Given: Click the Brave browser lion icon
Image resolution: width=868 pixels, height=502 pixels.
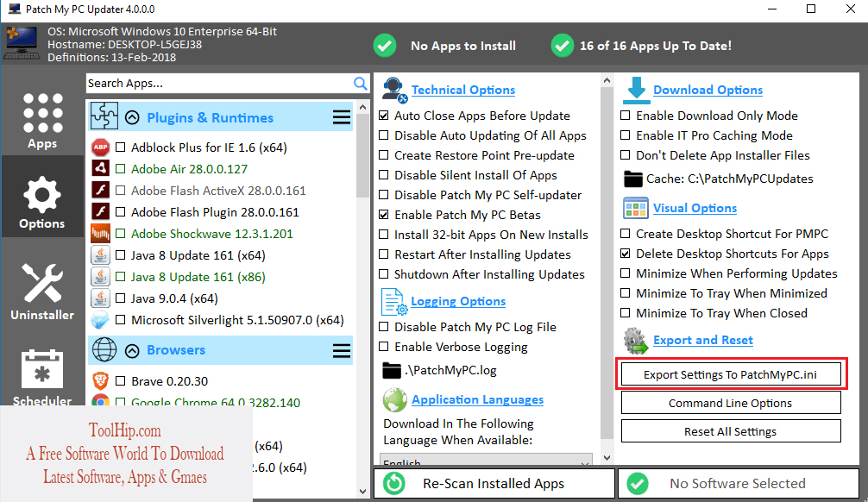Looking at the screenshot, I should pyautogui.click(x=100, y=380).
